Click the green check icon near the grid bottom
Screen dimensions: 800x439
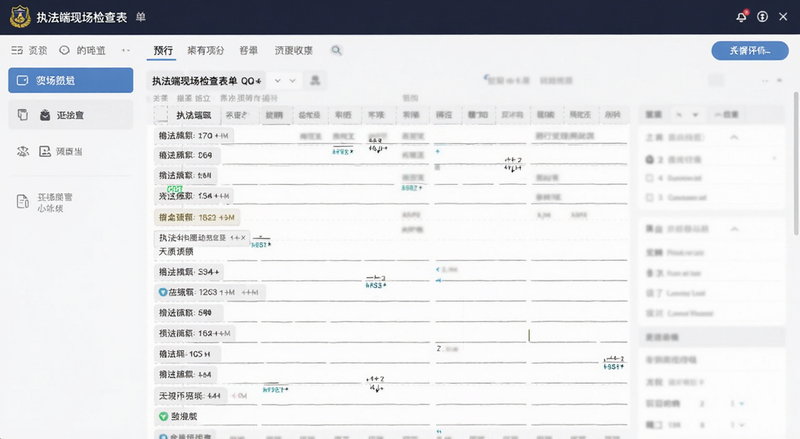pos(163,417)
